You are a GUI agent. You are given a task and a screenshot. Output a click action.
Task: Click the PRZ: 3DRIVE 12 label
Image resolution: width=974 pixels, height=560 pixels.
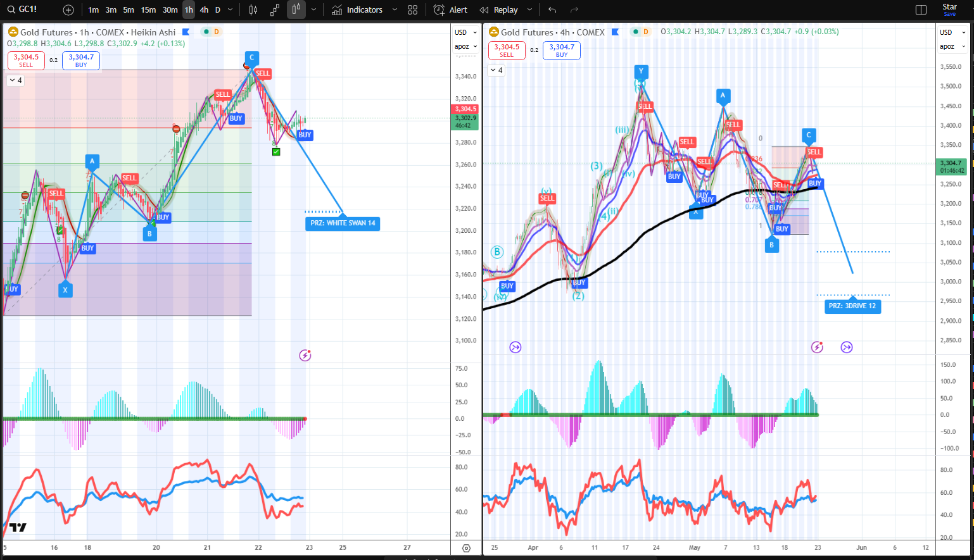[x=852, y=306]
